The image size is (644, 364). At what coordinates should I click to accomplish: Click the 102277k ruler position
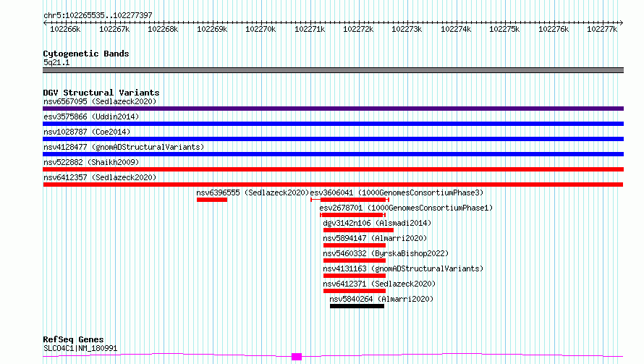coord(602,29)
